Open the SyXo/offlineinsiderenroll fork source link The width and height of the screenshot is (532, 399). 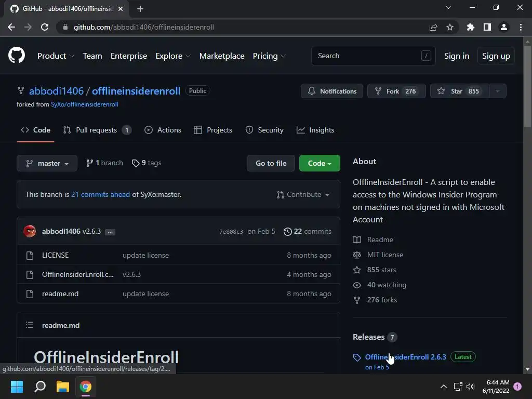click(85, 104)
